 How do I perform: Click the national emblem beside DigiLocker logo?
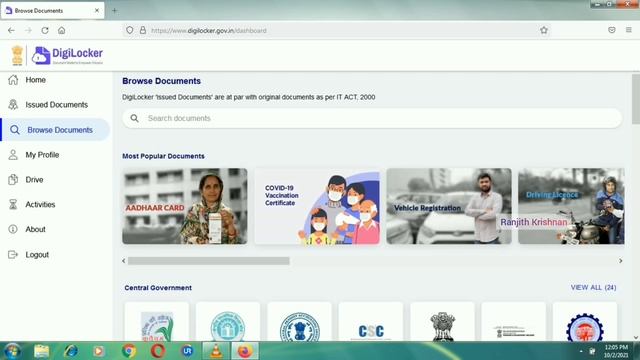tap(17, 56)
